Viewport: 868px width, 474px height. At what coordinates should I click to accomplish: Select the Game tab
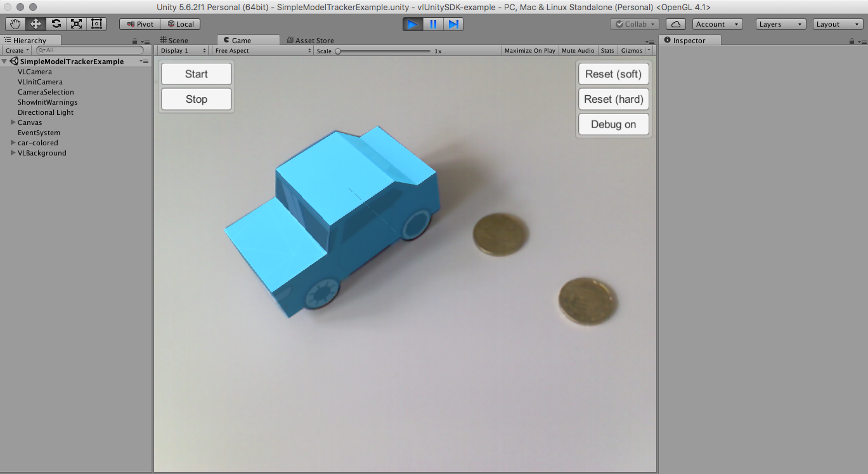click(x=248, y=40)
